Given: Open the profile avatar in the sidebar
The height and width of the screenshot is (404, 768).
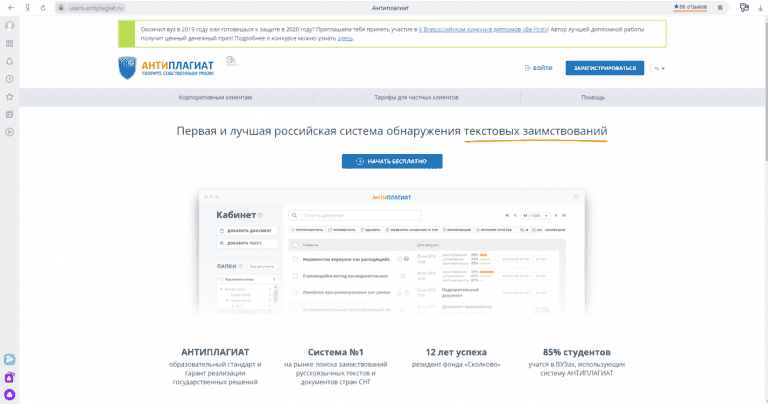Looking at the screenshot, I should pos(9,26).
